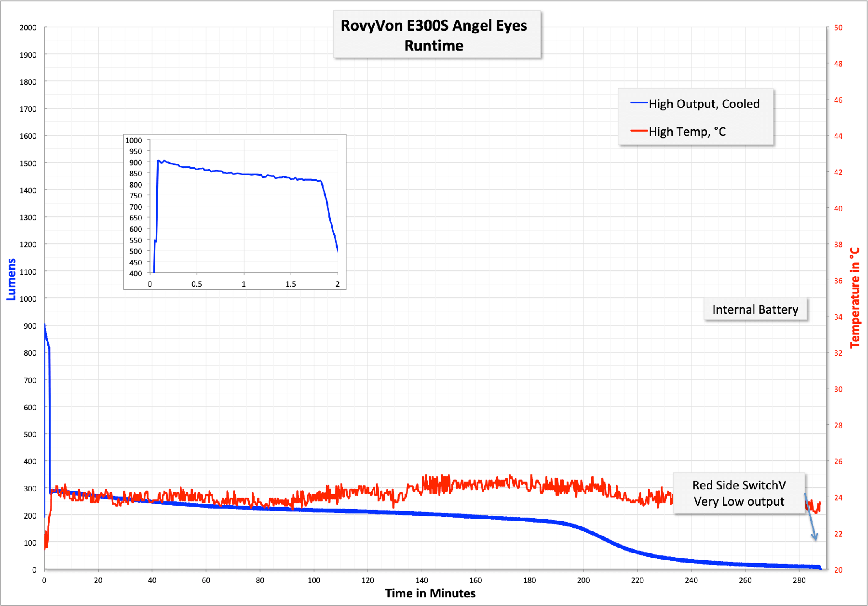Click the red legend line swatch

tap(638, 131)
